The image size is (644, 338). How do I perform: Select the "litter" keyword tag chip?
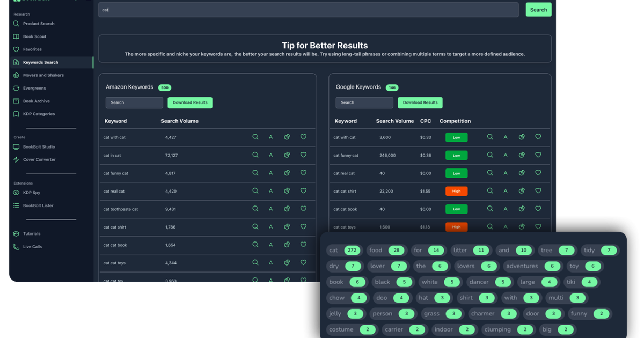(x=471, y=250)
